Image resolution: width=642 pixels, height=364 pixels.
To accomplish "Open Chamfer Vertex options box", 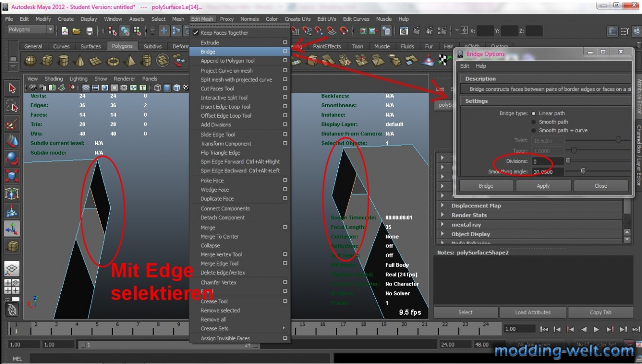I will tap(285, 283).
